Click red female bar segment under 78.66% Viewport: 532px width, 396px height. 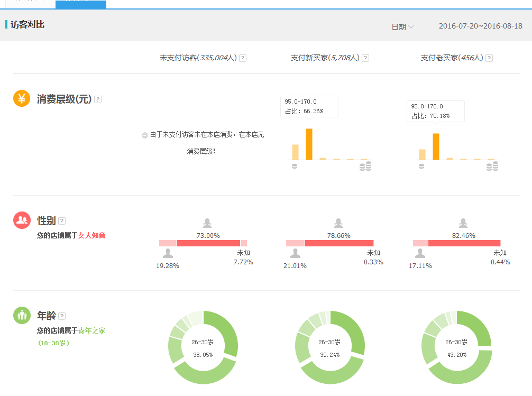[x=340, y=243]
